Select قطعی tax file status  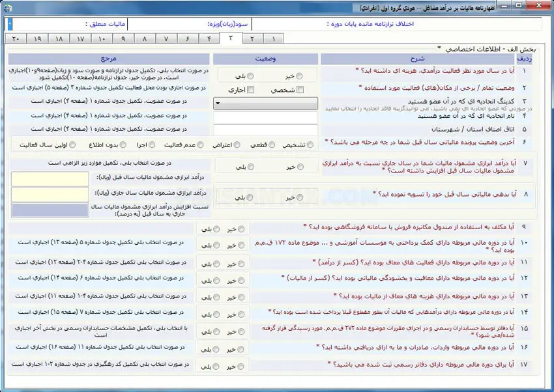tap(272, 145)
